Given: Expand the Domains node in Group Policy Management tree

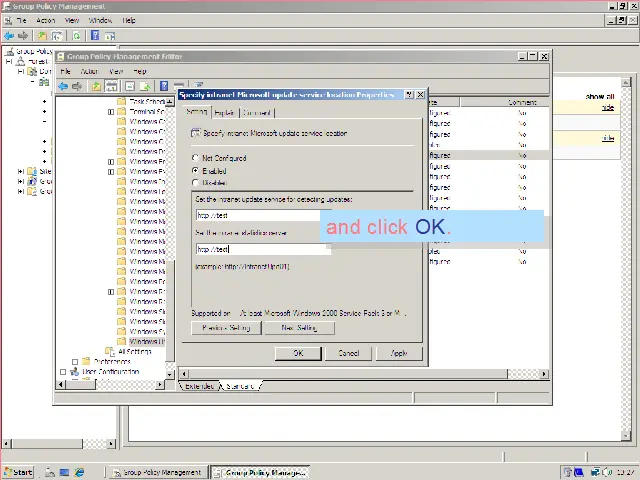Looking at the screenshot, I should (20, 71).
